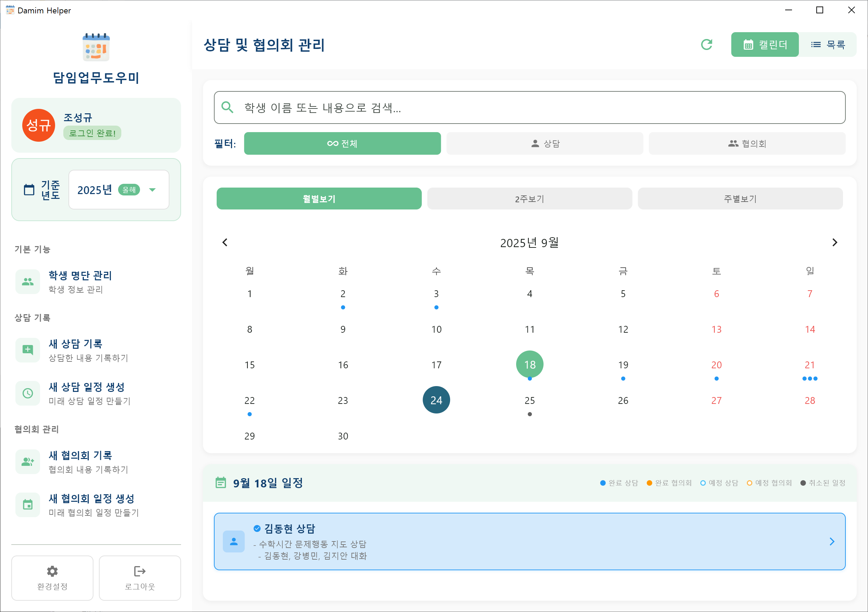Open 새 협의회 일정 생성 calendar icon
The height and width of the screenshot is (612, 868).
pyautogui.click(x=28, y=505)
